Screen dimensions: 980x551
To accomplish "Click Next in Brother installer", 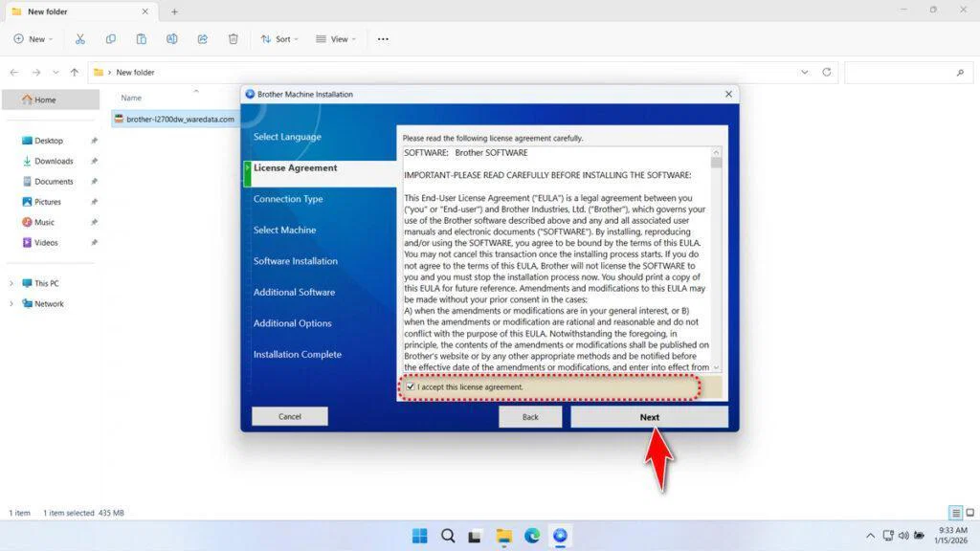I will click(649, 417).
